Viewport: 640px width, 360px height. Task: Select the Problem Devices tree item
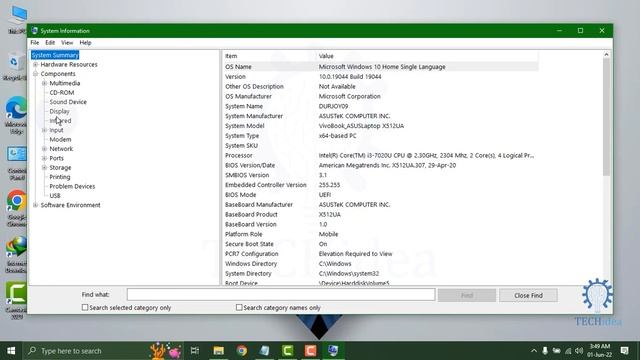point(72,187)
